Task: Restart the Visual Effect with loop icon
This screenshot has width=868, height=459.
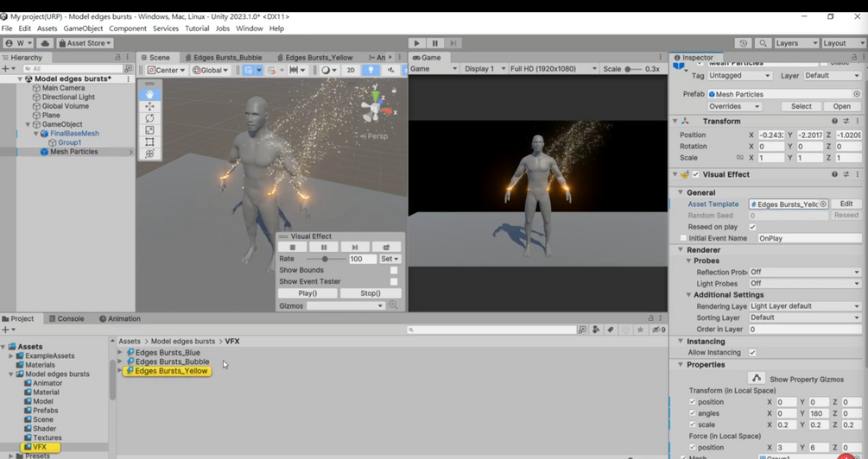Action: [386, 248]
